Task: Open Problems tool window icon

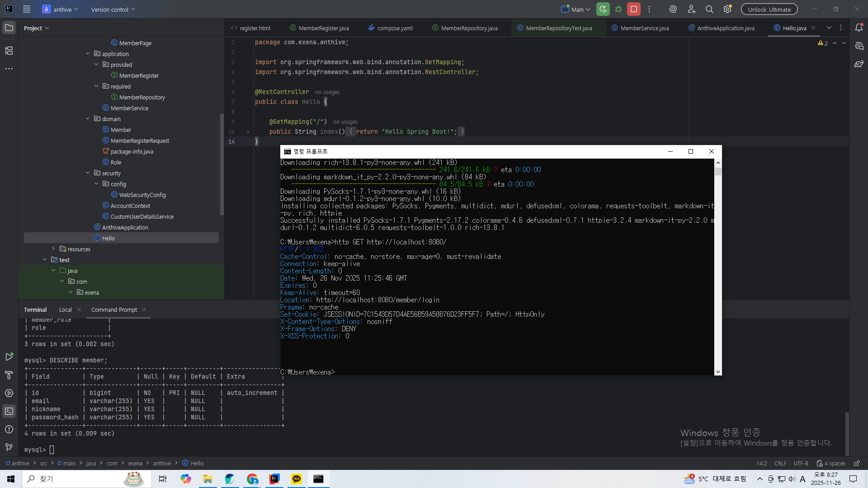Action: coord(9,429)
